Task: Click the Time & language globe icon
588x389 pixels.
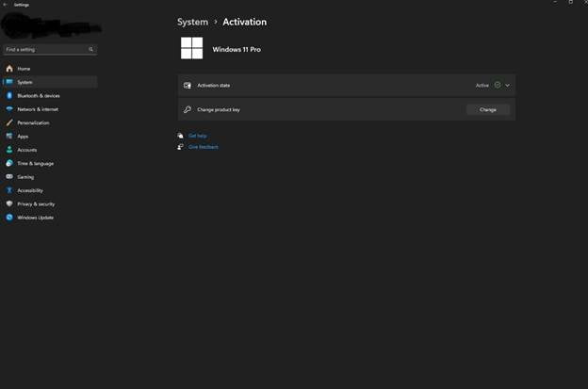Action: pyautogui.click(x=9, y=163)
